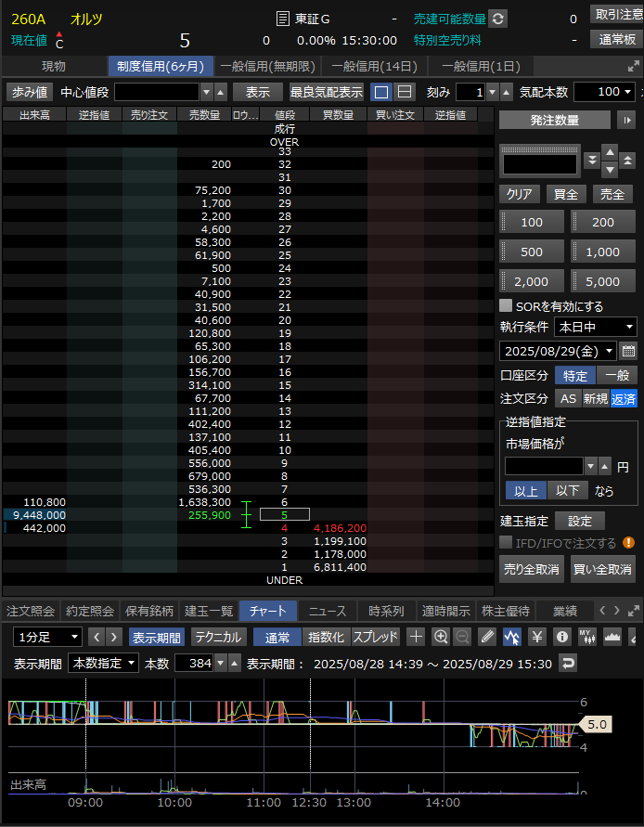Open the 執行条件 本日中 dropdown
The width and height of the screenshot is (644, 827).
coord(596,327)
